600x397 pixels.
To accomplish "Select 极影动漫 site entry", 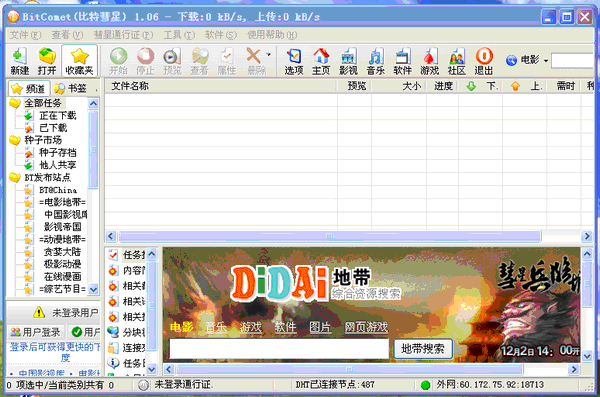I will [x=62, y=264].
